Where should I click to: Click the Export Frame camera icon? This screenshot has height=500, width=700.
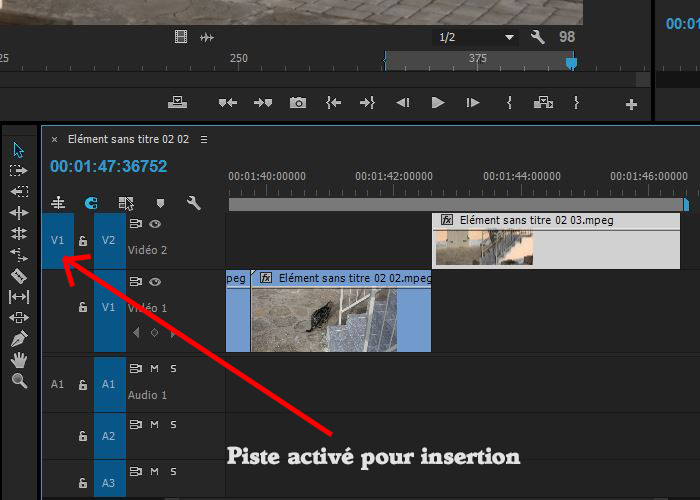[x=297, y=103]
